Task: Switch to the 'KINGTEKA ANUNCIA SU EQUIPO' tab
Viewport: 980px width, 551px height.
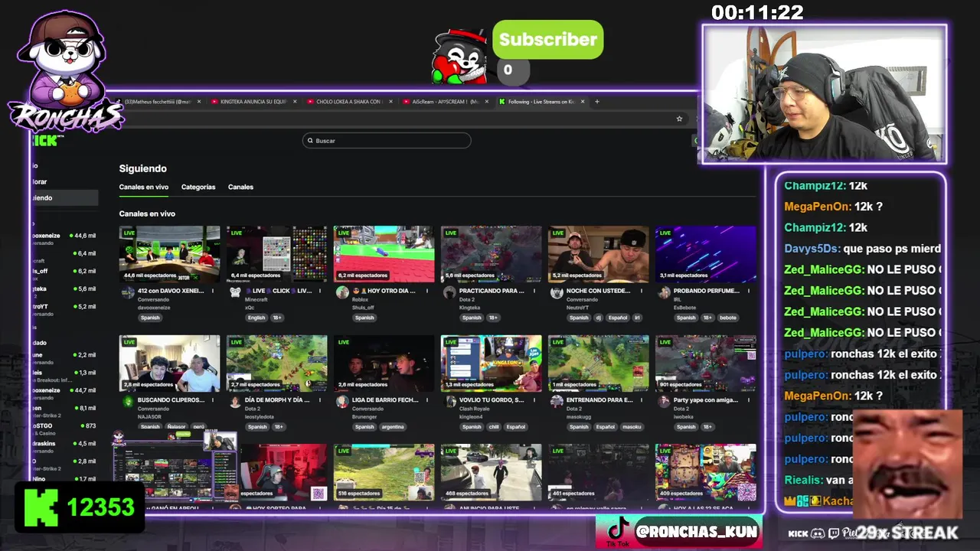Action: (x=253, y=101)
